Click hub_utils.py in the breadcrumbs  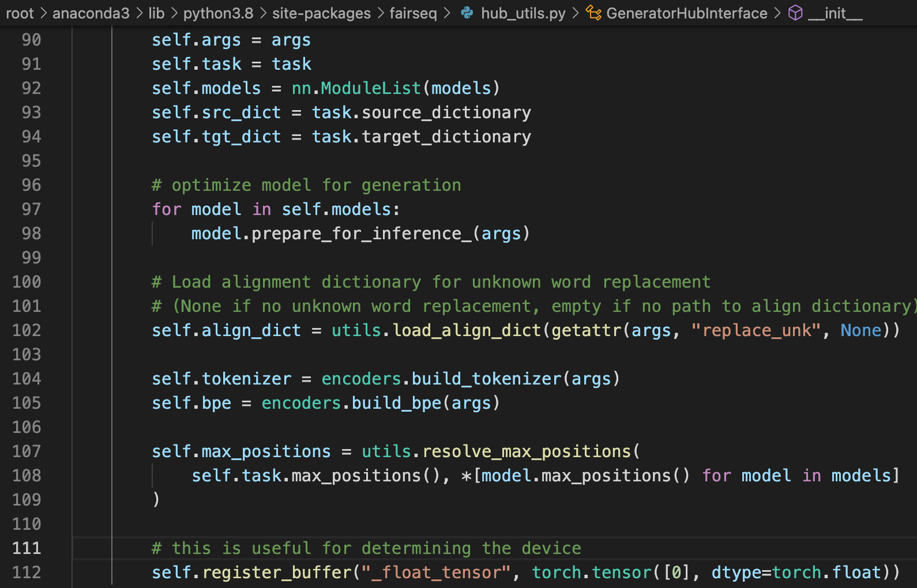coord(523,13)
